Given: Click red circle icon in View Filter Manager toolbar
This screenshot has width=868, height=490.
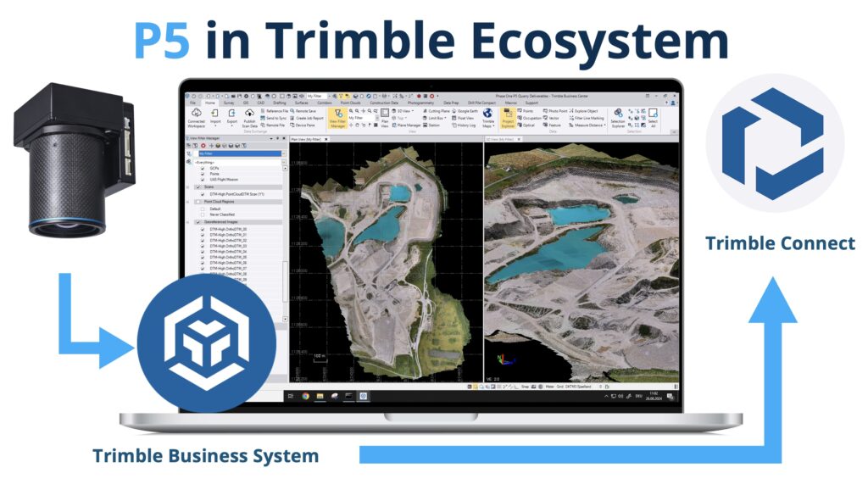Looking at the screenshot, I should (x=203, y=146).
